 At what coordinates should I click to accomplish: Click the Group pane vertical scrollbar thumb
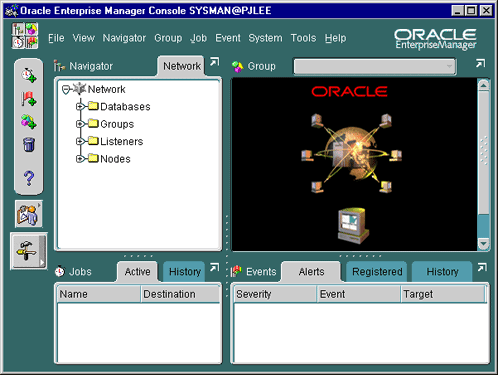click(x=483, y=153)
